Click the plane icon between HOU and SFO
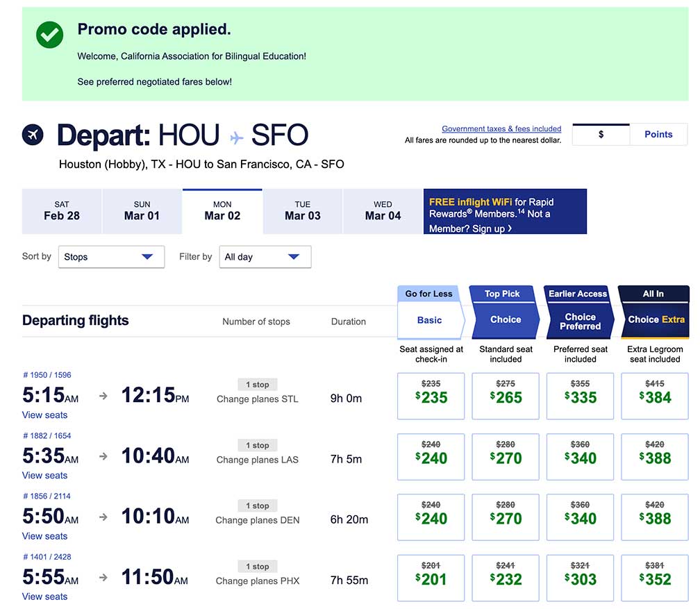This screenshot has width=700, height=609. click(x=236, y=137)
